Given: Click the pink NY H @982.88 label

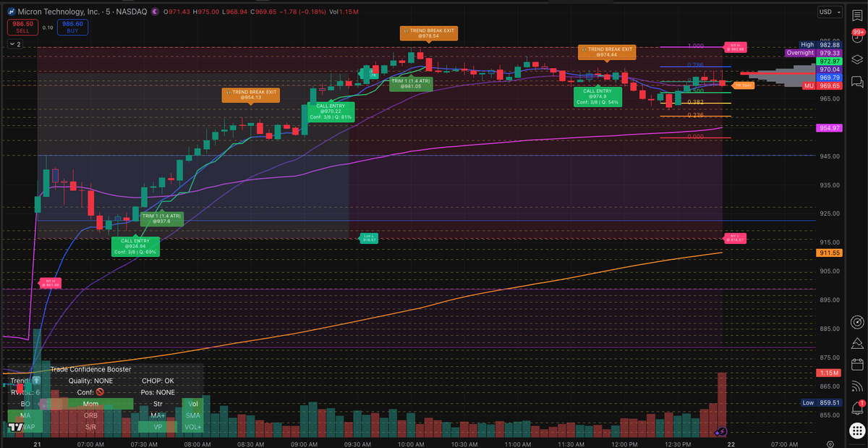Looking at the screenshot, I should (735, 48).
